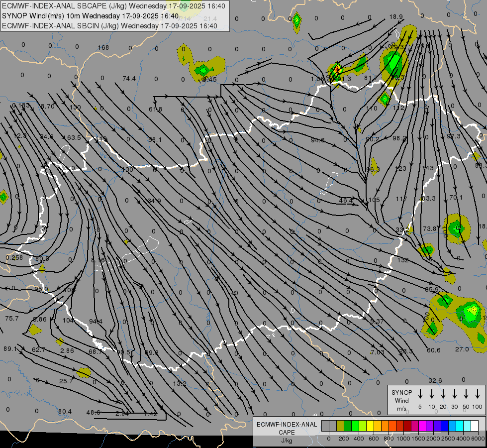
Task: Click the 5 m/s wind arrow in legend
Action: pos(420,393)
